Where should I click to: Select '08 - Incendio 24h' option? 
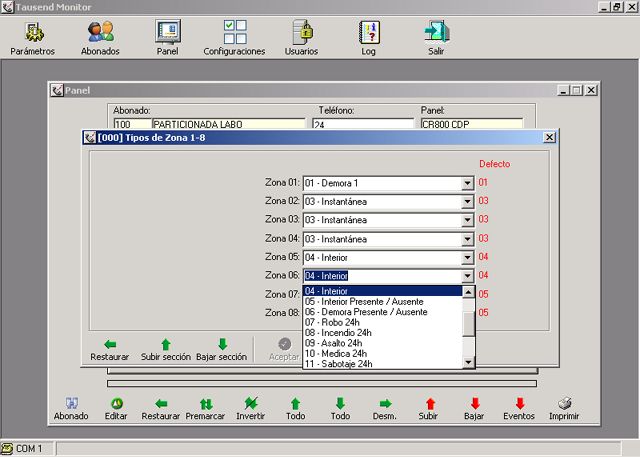[383, 333]
